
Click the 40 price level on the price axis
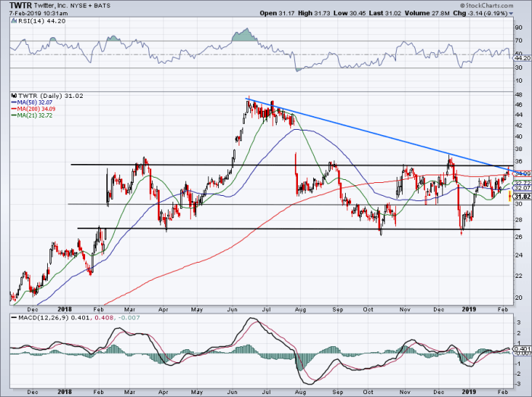518,137
